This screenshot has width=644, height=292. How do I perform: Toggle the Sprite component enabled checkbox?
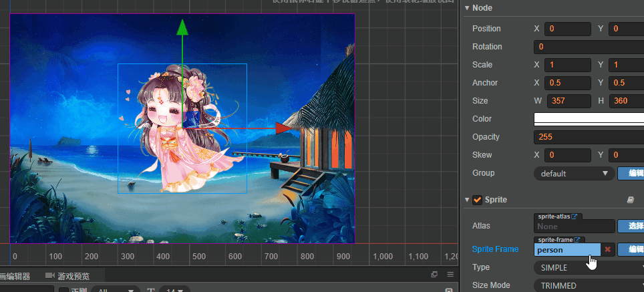pos(477,200)
